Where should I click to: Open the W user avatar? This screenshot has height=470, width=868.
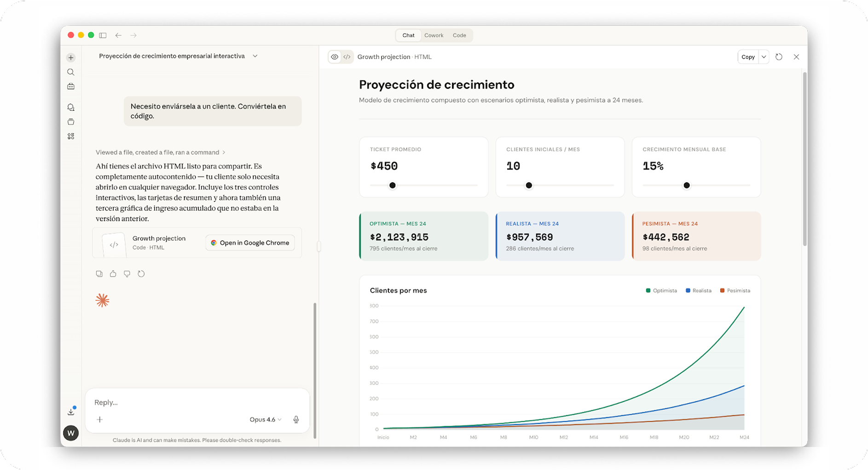(x=71, y=433)
